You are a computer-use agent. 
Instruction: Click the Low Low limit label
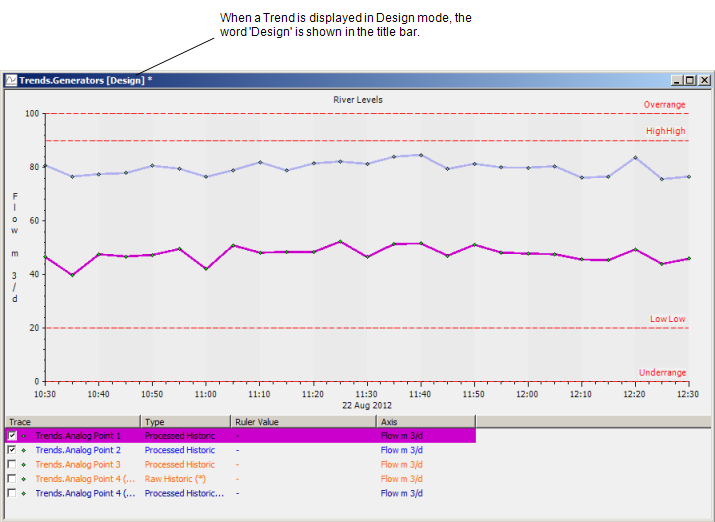point(667,319)
